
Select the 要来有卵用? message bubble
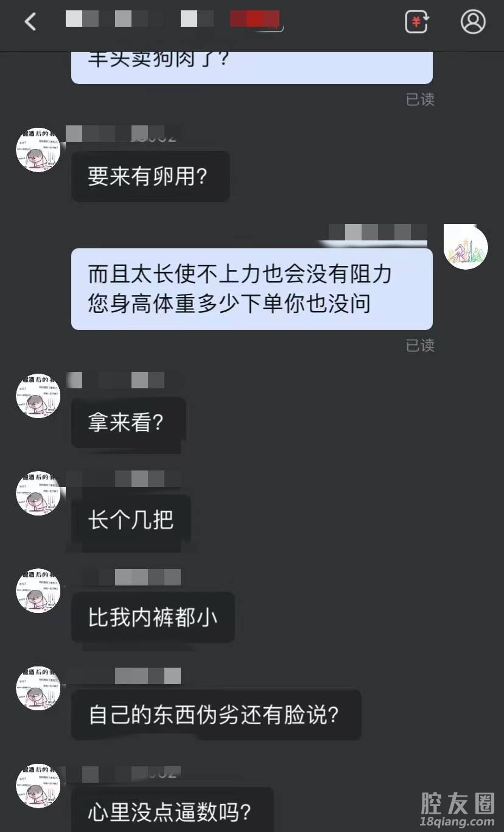tap(150, 177)
